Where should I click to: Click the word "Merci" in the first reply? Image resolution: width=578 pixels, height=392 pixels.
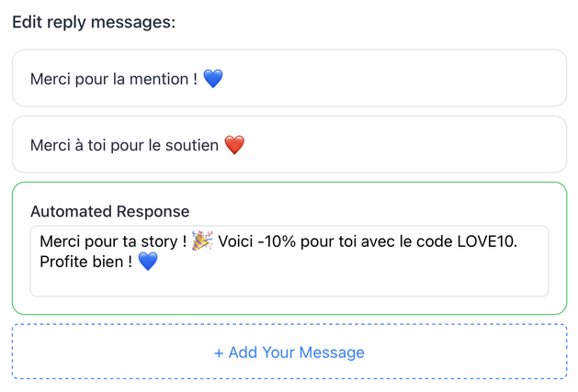point(50,80)
